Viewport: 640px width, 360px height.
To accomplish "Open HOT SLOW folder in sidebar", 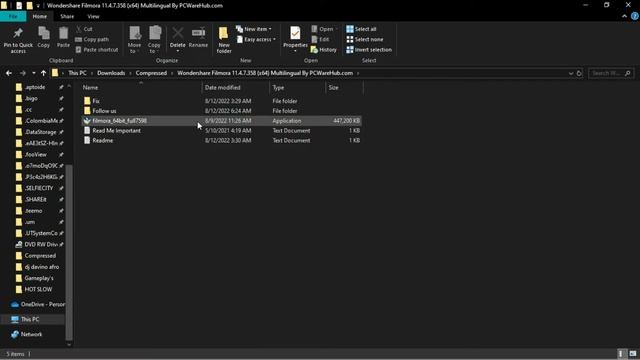I will [38, 289].
